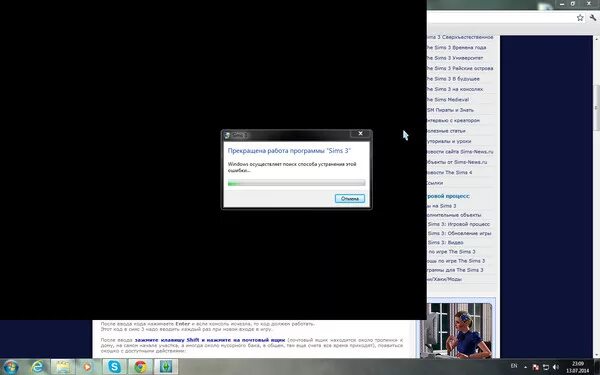Open the network tray icon

point(546,367)
